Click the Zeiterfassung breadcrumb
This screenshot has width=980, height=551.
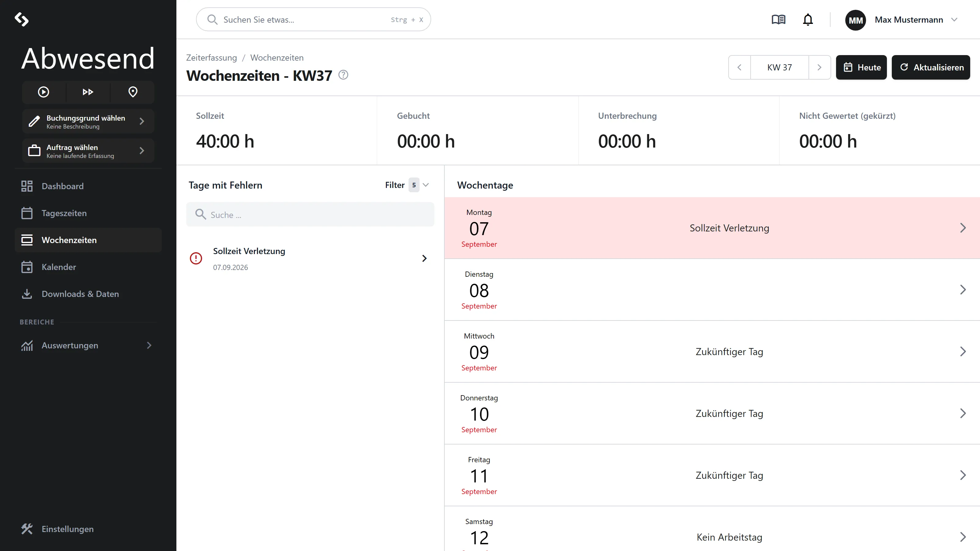pyautogui.click(x=212, y=58)
